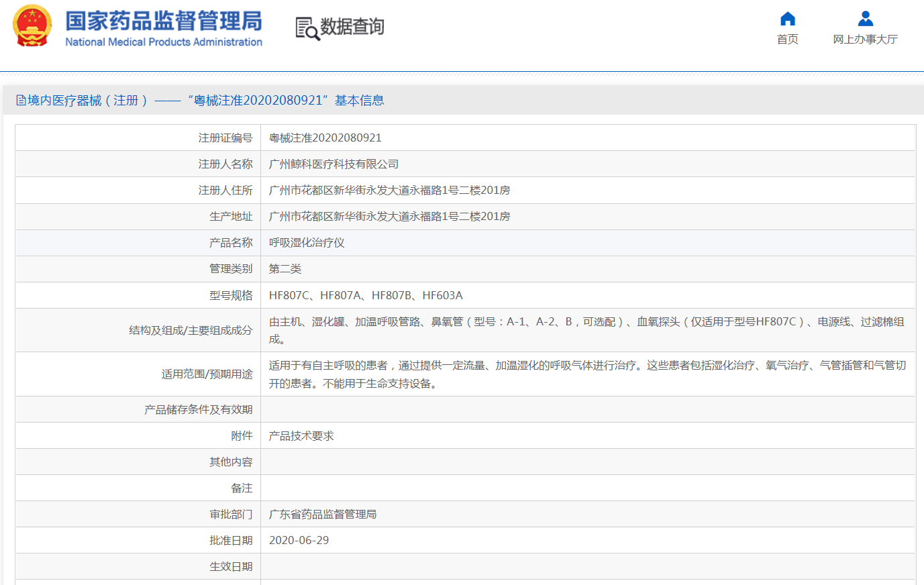
Task: Click the 注册人名称 label
Action: pyautogui.click(x=225, y=164)
